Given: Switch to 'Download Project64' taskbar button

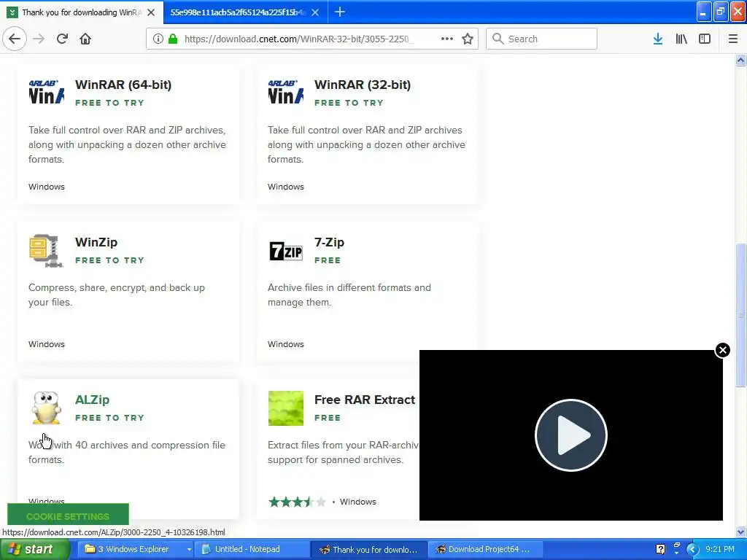Looking at the screenshot, I should point(484,549).
